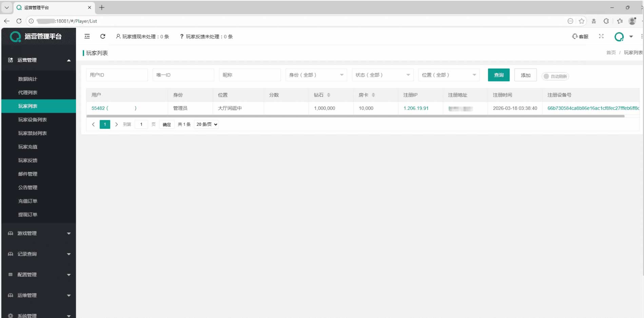This screenshot has width=644, height=318.
Task: Change page size via 20 条/页 selector
Action: pos(207,124)
